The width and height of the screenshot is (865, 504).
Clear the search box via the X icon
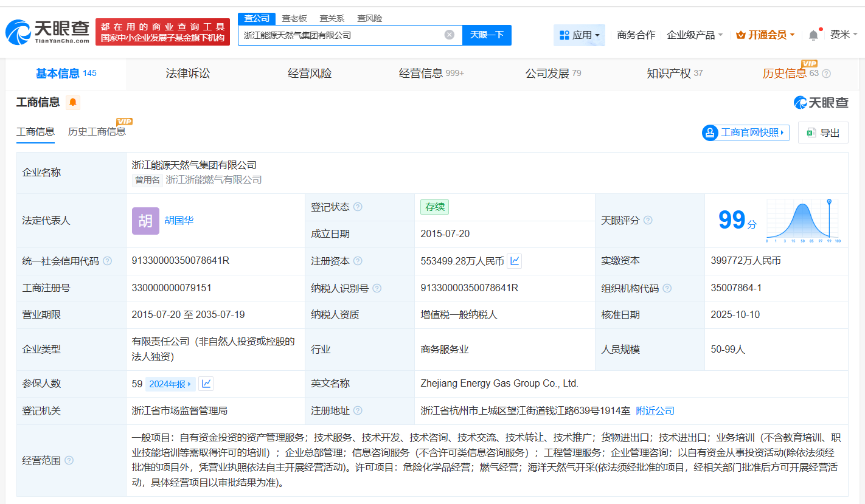[x=450, y=35]
